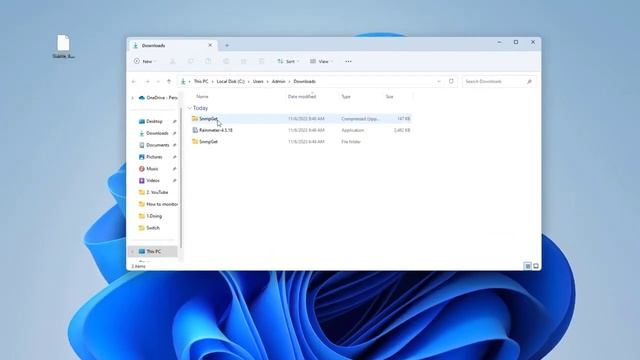640x360 pixels.
Task: Click This PC in the address bar breadcrumb
Action: (x=201, y=82)
